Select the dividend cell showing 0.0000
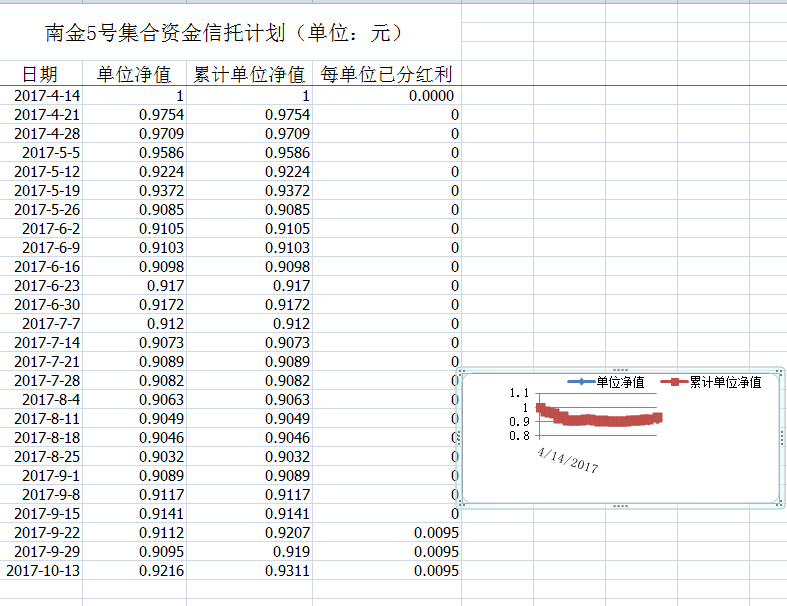 [386, 96]
